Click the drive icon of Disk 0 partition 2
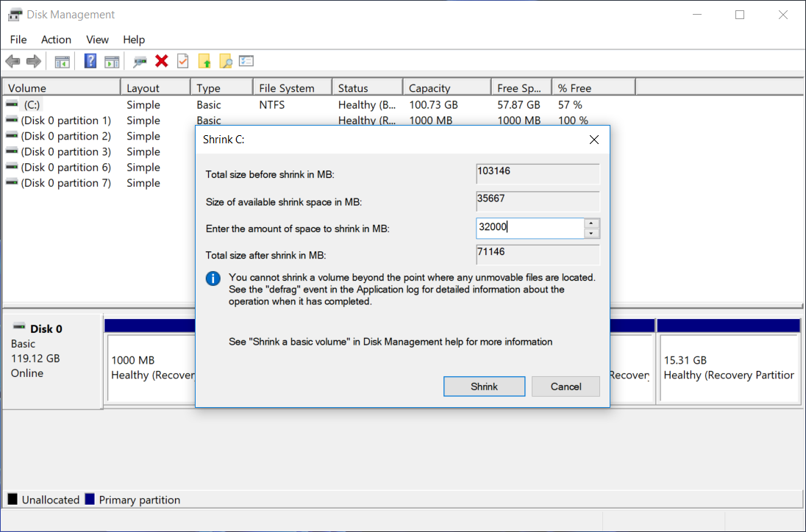Viewport: 806px width, 532px height. click(x=12, y=135)
